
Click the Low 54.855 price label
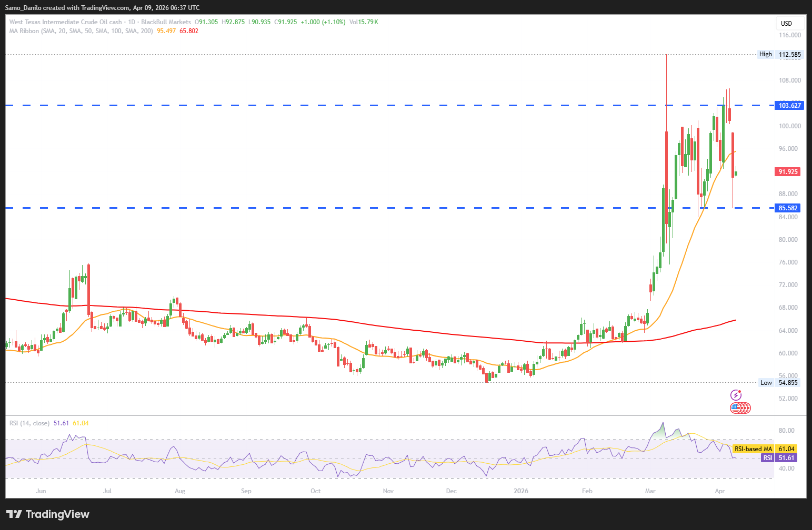pyautogui.click(x=779, y=383)
